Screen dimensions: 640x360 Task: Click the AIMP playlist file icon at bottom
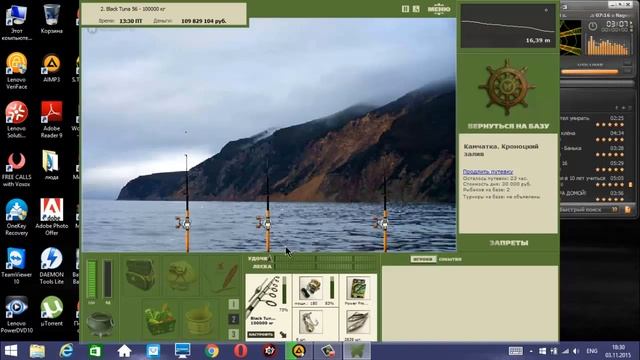pos(627,209)
